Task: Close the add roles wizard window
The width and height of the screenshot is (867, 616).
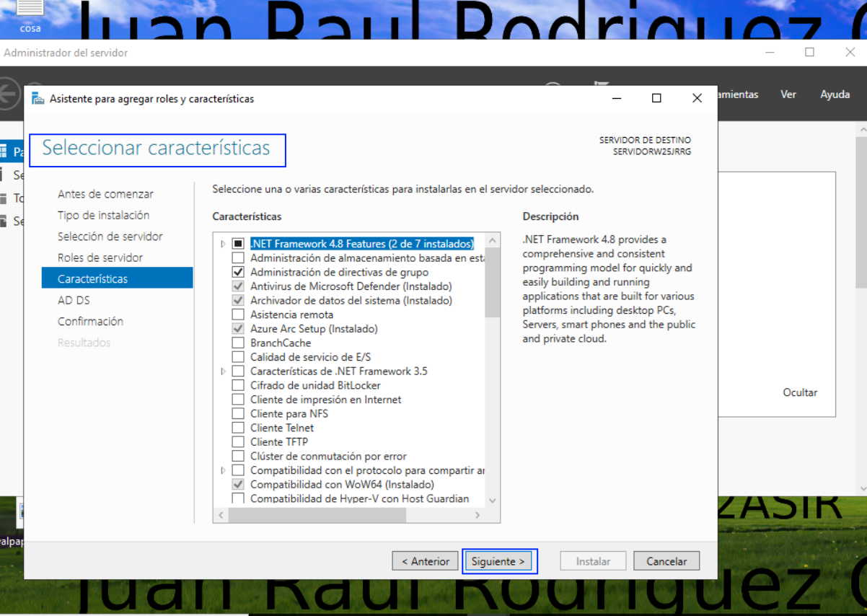Action: [x=697, y=99]
